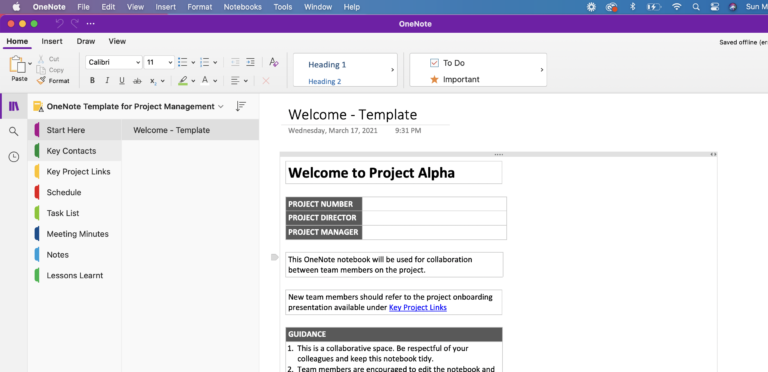Open the Start Here section

(74, 130)
